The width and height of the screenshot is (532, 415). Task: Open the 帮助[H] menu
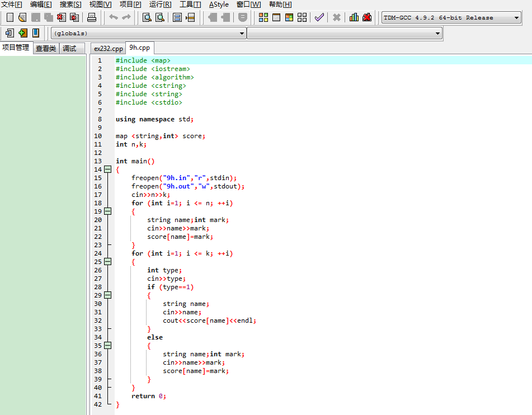(280, 4)
